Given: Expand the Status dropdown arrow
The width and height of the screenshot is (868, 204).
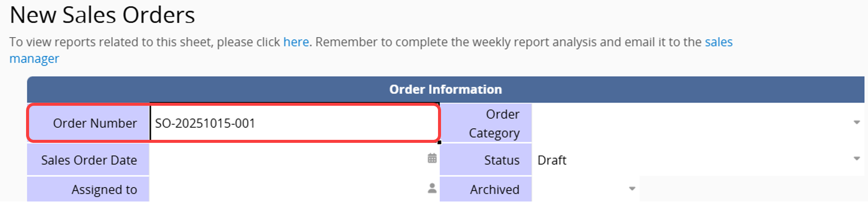Looking at the screenshot, I should click(x=856, y=159).
